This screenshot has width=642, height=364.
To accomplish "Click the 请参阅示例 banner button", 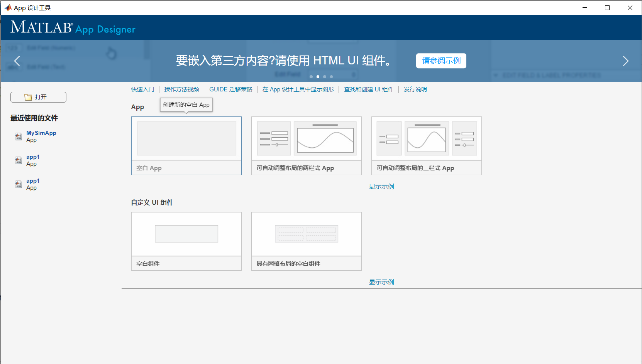I will coord(441,61).
